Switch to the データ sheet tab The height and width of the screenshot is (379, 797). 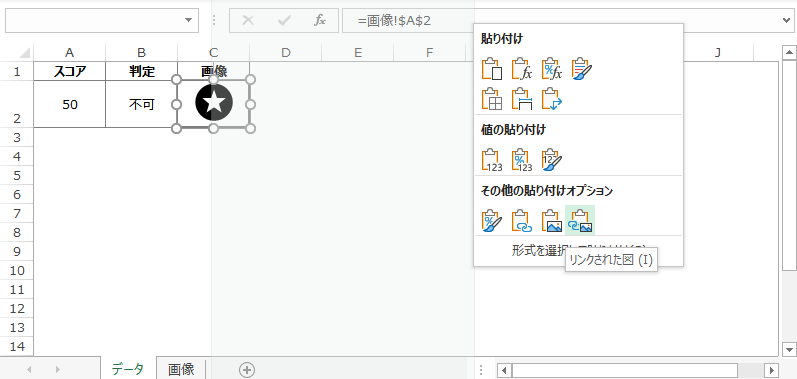pos(128,369)
